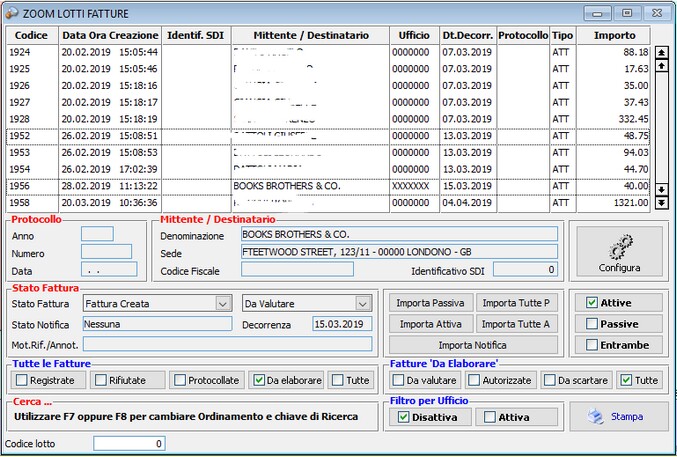Image resolution: width=677 pixels, height=457 pixels.
Task: Click the Decorrenza date field
Action: [x=342, y=324]
